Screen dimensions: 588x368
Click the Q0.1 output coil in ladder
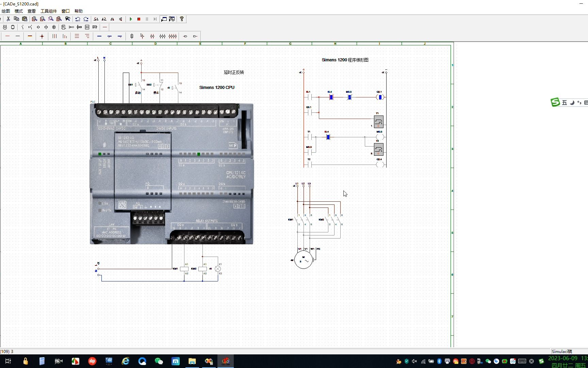click(380, 97)
